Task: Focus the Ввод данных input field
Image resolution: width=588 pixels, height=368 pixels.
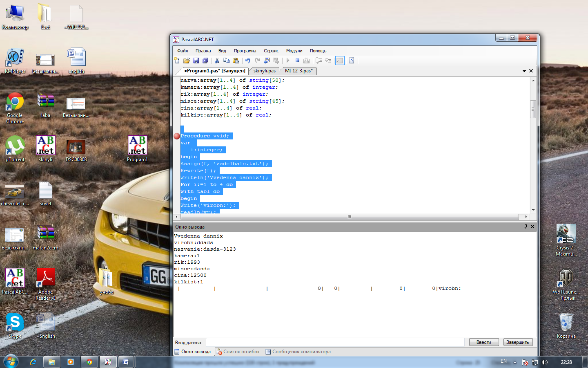Action: coord(335,342)
